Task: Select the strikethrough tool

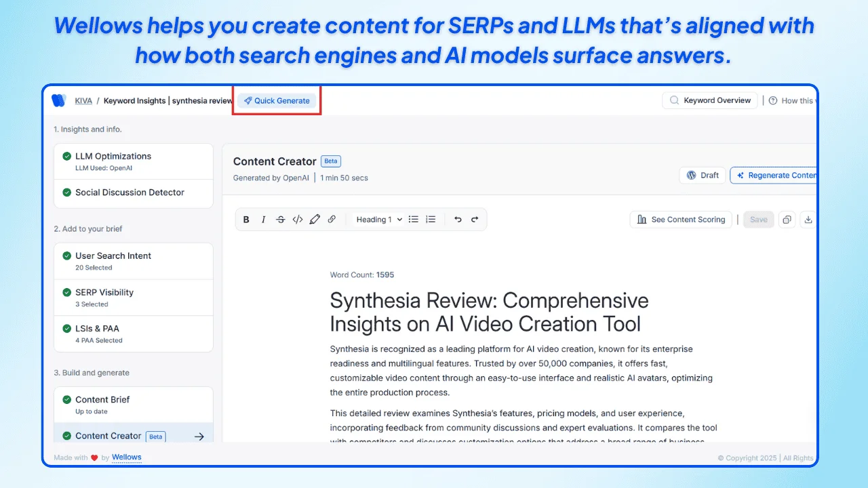Action: (281, 219)
